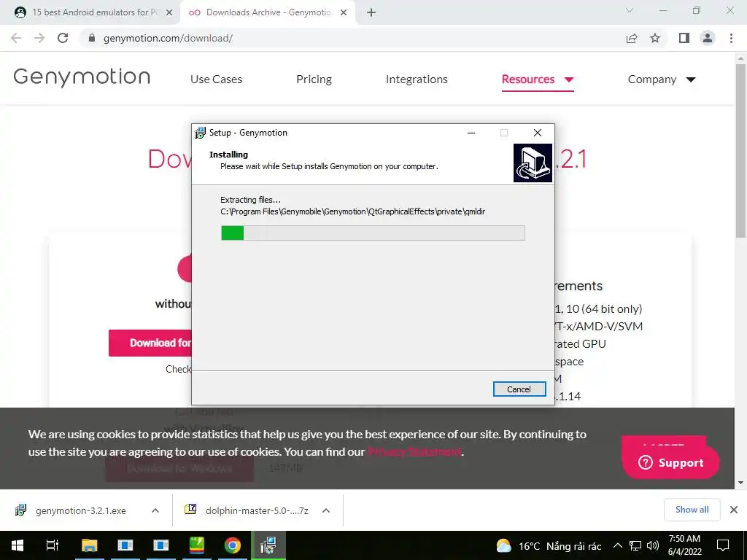Select the Downloads Archive - Genymotion tab
747x560 pixels.
click(x=268, y=12)
